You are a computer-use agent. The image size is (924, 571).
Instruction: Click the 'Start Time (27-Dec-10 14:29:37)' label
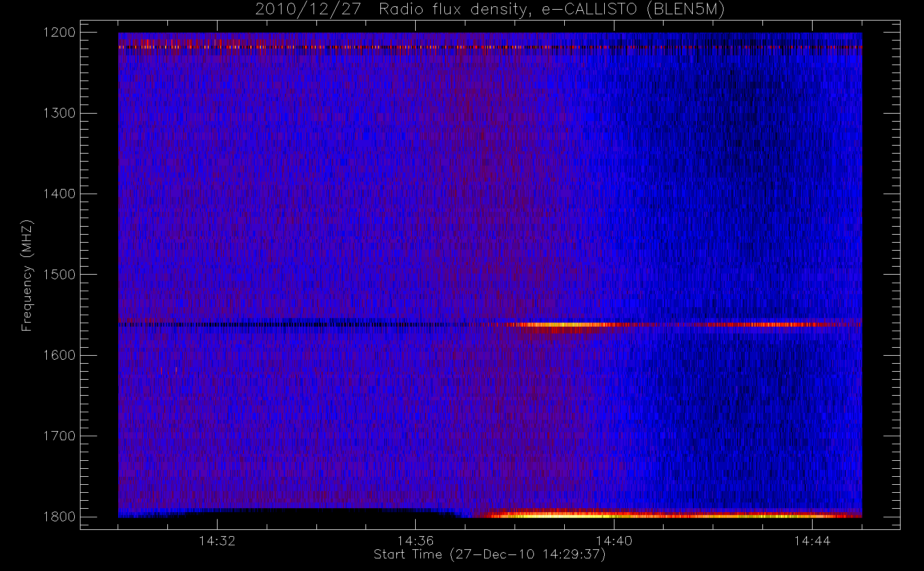coord(489,554)
